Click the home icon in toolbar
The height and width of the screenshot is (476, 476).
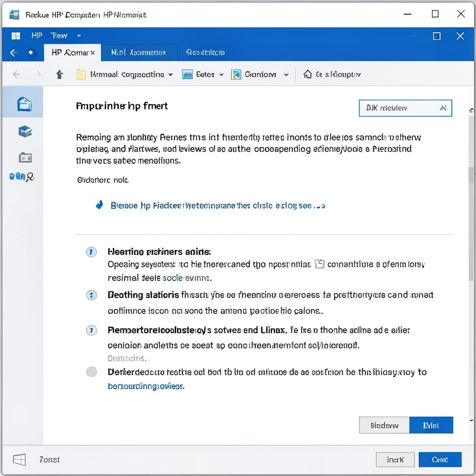(x=307, y=74)
